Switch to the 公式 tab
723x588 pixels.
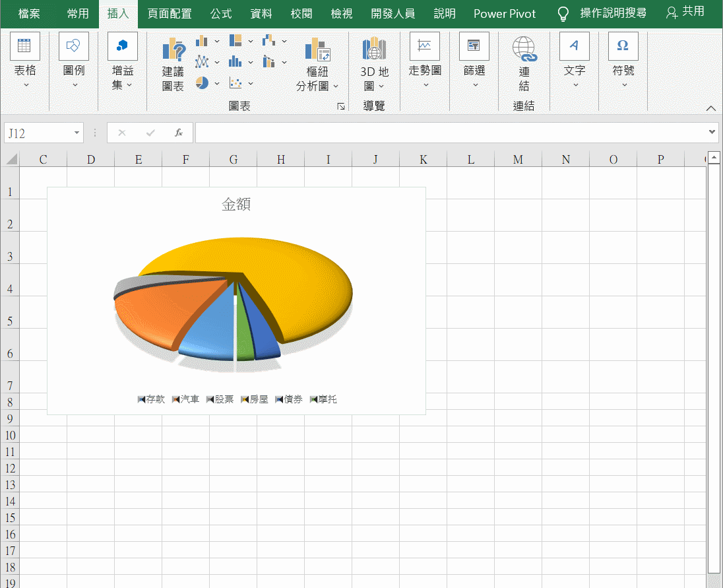click(x=221, y=14)
